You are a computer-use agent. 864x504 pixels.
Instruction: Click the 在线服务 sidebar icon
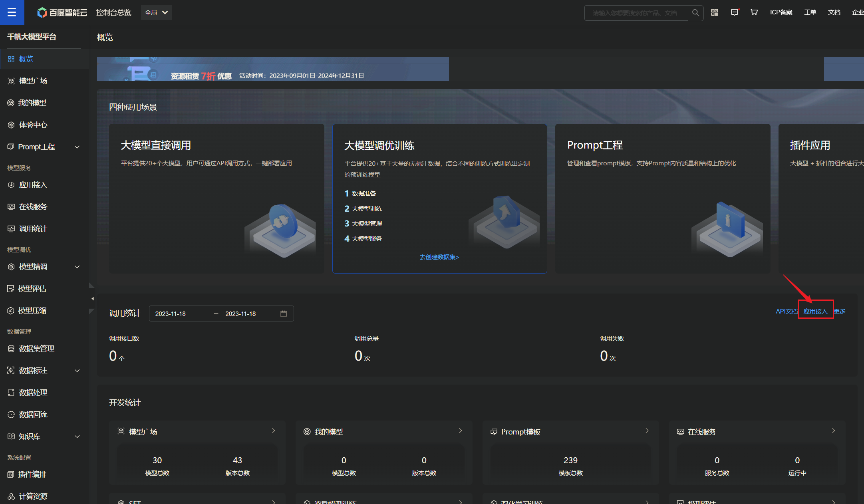[x=11, y=207]
